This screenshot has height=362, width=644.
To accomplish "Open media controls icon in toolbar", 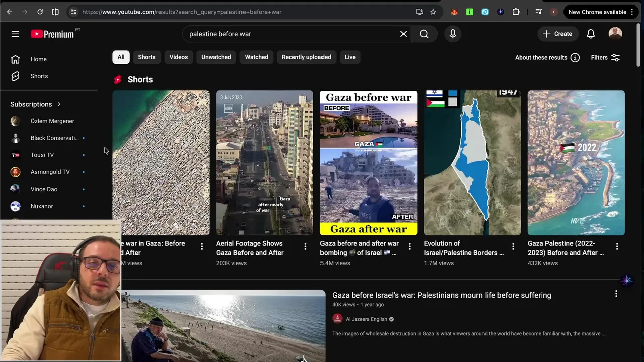I will pos(538,12).
